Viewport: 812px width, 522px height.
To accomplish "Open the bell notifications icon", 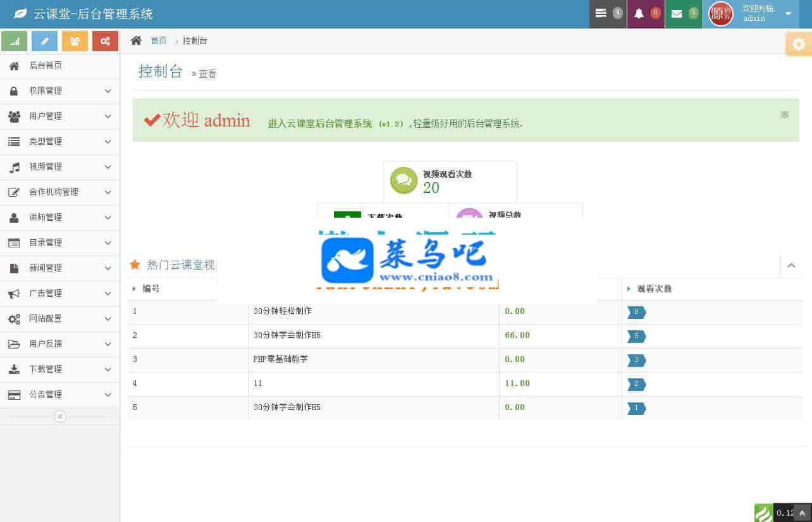I will [x=646, y=13].
